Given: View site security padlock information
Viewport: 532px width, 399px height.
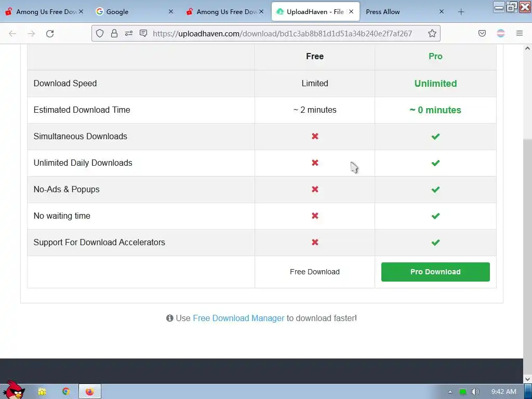Looking at the screenshot, I should 114,33.
